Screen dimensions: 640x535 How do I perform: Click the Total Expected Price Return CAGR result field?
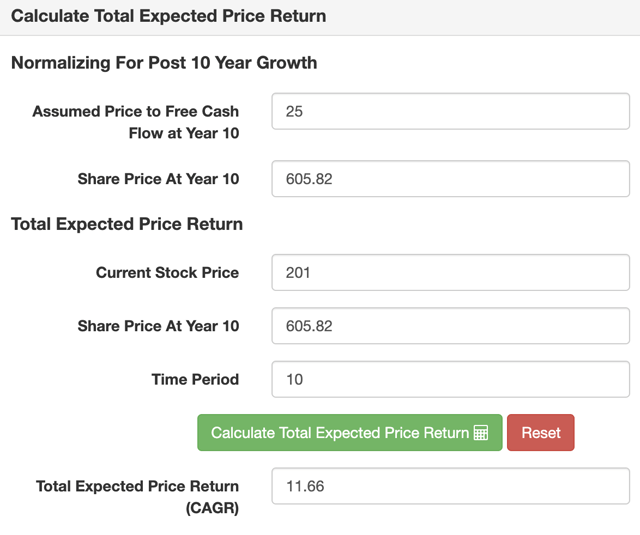[x=451, y=486]
